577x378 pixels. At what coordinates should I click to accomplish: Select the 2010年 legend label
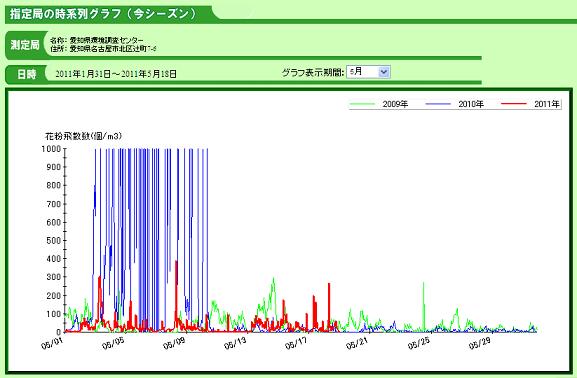click(471, 104)
